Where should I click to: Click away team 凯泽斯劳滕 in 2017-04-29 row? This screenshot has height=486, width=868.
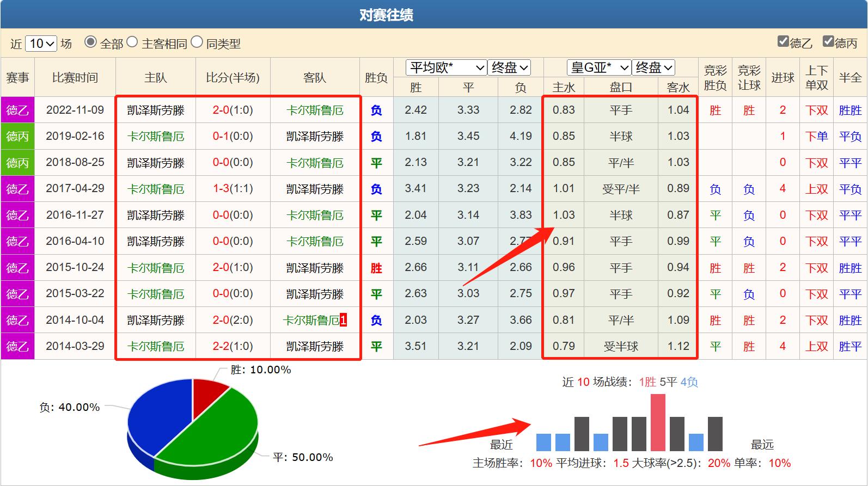(x=315, y=189)
